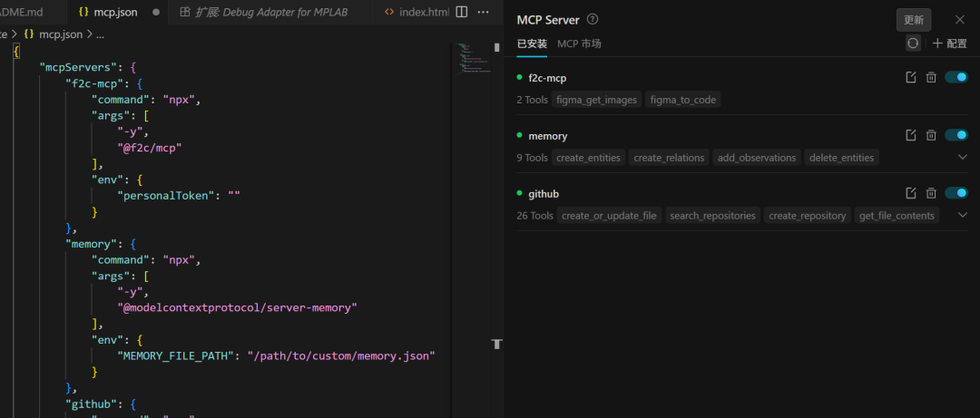The width and height of the screenshot is (980, 418).
Task: Click the refresh icon in MCP Server panel
Action: [x=913, y=43]
